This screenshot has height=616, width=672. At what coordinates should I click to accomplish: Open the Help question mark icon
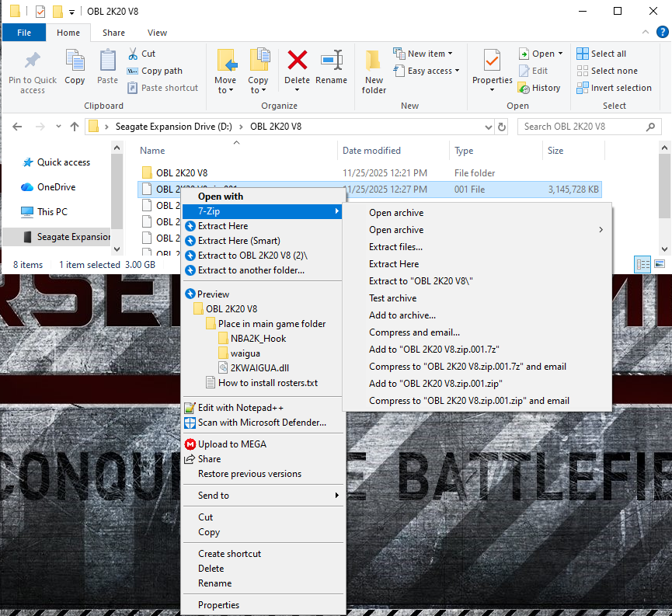coord(663,32)
